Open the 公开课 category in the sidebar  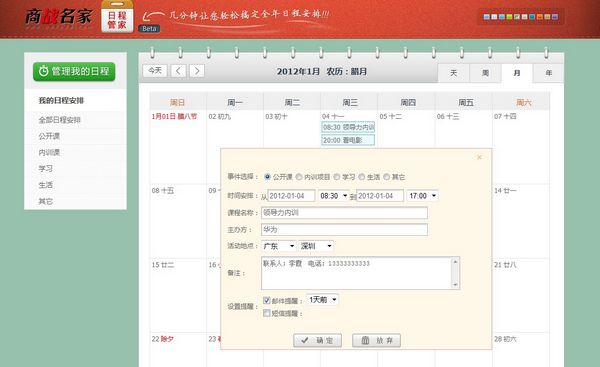click(x=49, y=136)
